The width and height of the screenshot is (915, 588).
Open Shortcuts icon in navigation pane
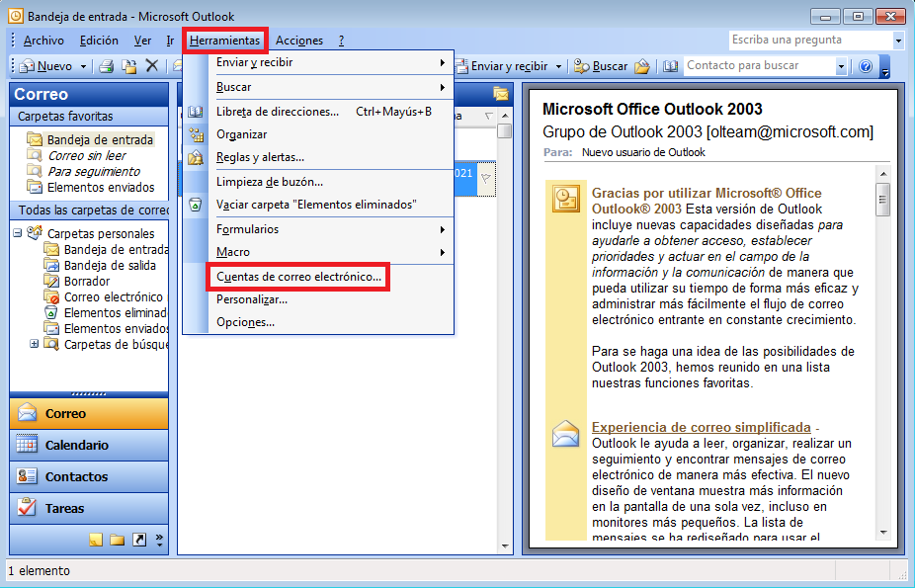[139, 540]
